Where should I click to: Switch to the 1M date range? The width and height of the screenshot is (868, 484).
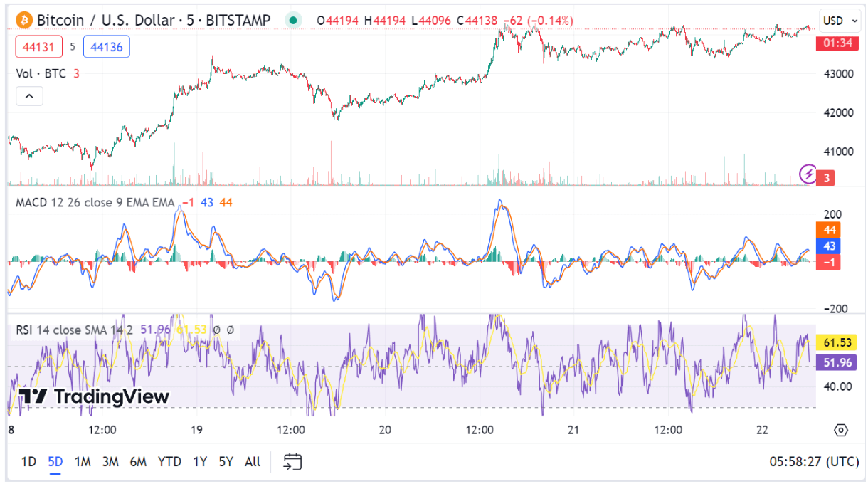(x=83, y=461)
